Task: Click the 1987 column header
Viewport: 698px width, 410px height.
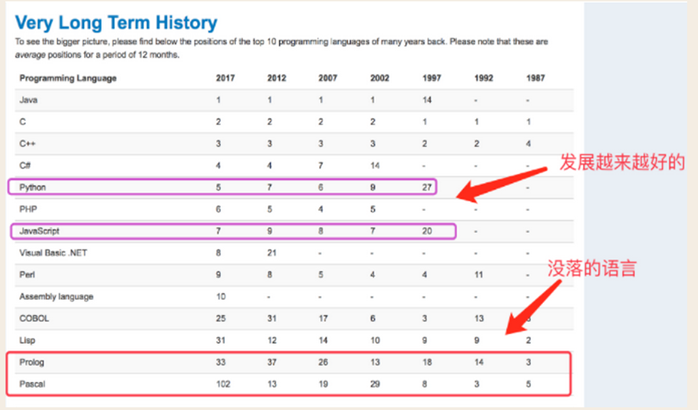Action: [x=536, y=78]
